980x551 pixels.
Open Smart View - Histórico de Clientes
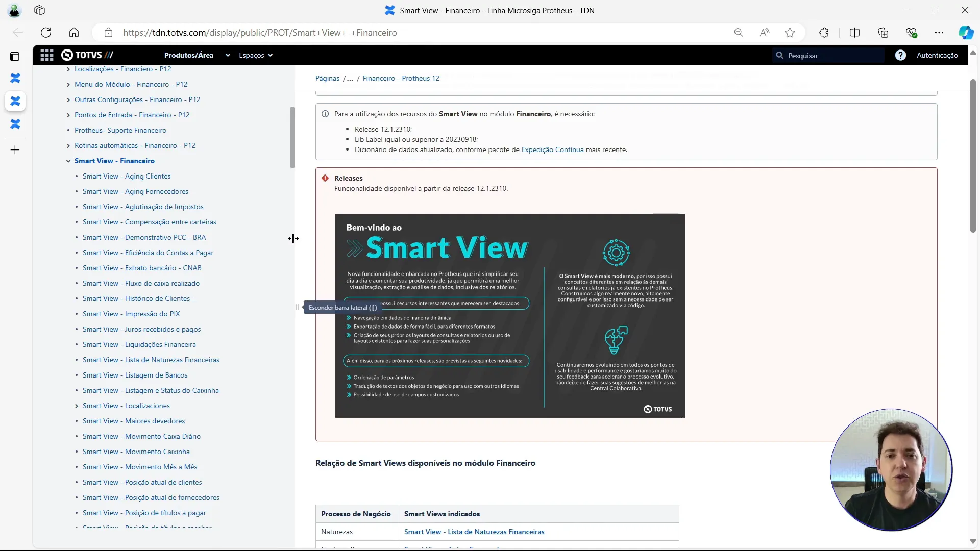[x=136, y=298]
